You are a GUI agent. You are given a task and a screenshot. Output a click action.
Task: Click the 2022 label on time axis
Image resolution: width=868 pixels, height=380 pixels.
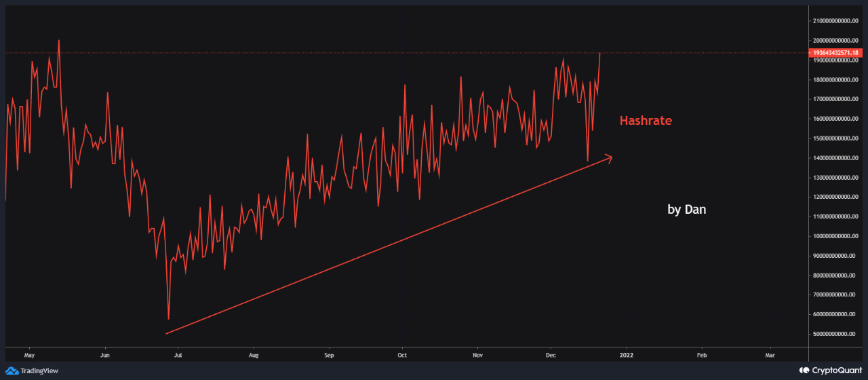627,354
